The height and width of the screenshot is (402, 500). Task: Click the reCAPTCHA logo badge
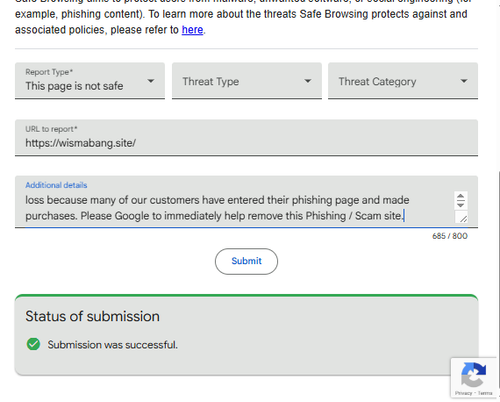[473, 374]
